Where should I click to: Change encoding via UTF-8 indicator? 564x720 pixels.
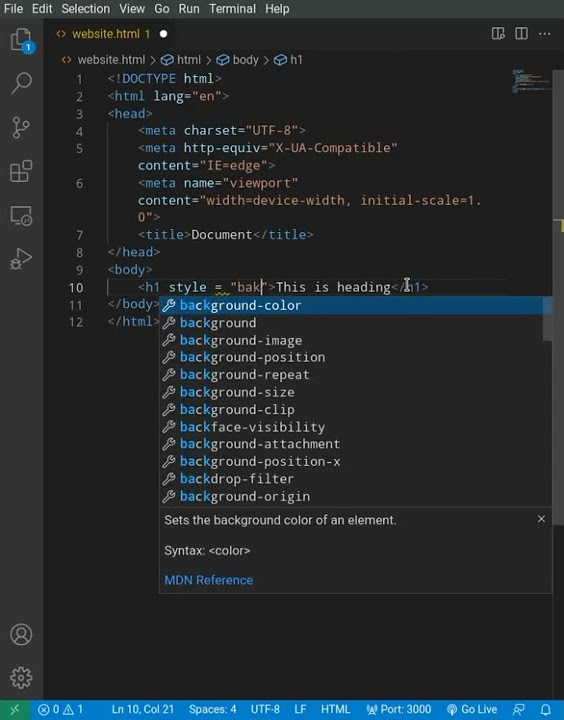click(265, 710)
